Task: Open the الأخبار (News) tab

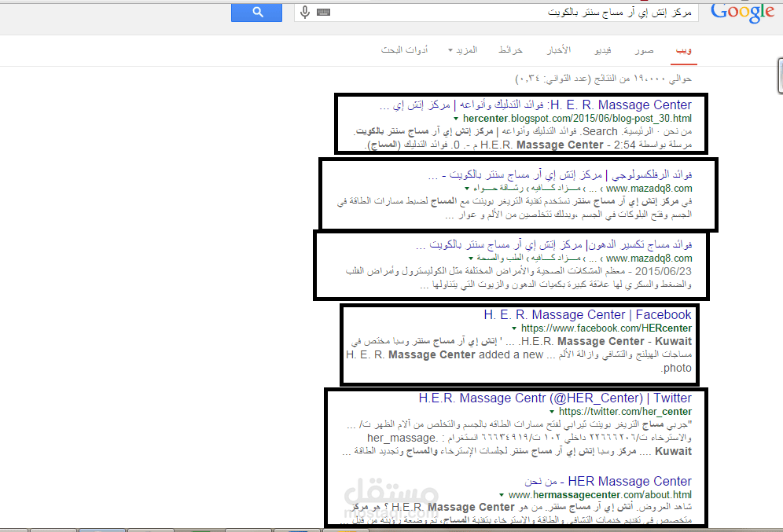Action: (559, 50)
